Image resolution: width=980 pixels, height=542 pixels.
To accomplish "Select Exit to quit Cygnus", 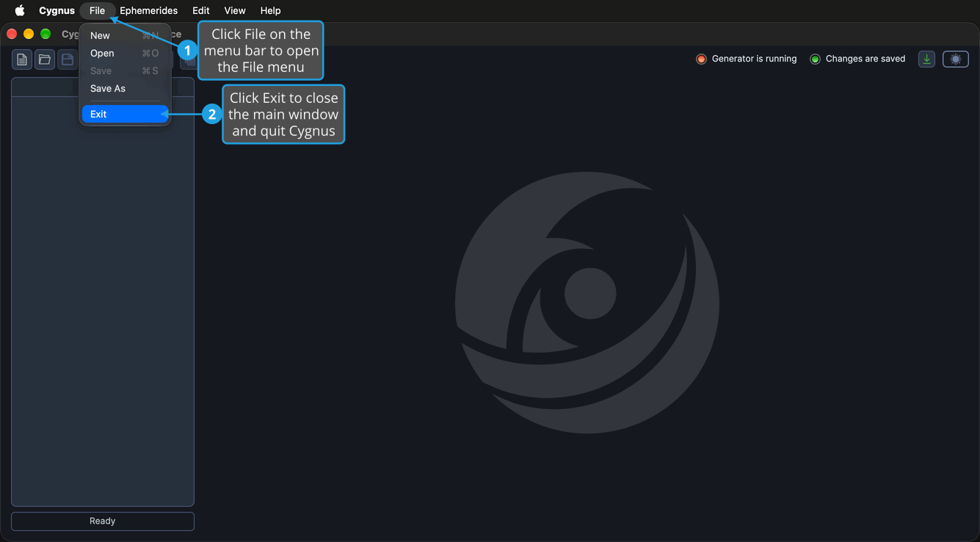I will [126, 114].
